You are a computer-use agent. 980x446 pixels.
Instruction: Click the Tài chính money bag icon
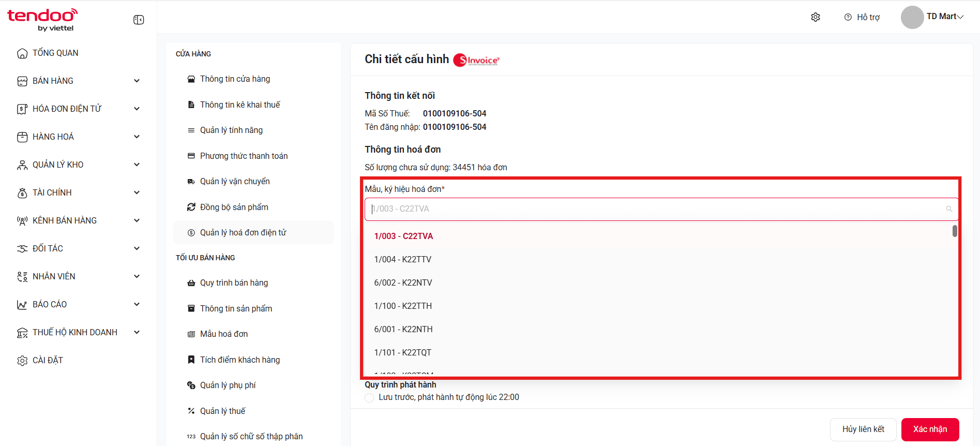point(22,193)
